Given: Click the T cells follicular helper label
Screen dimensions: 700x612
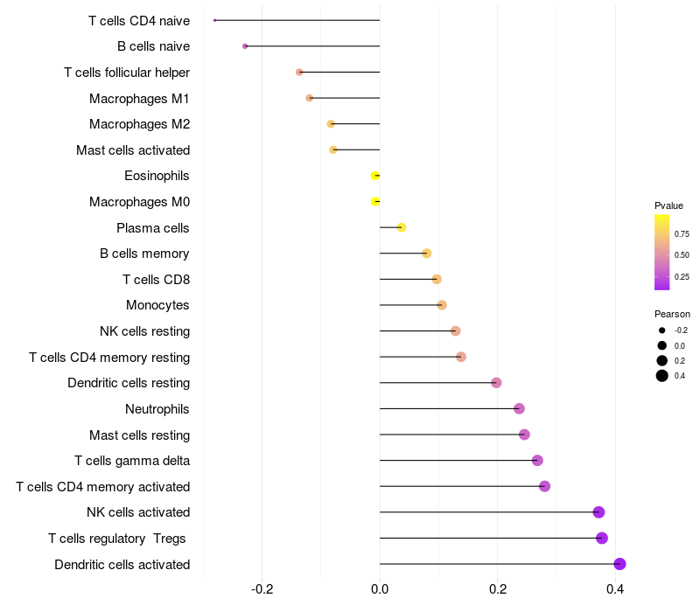Looking at the screenshot, I should click(127, 73).
